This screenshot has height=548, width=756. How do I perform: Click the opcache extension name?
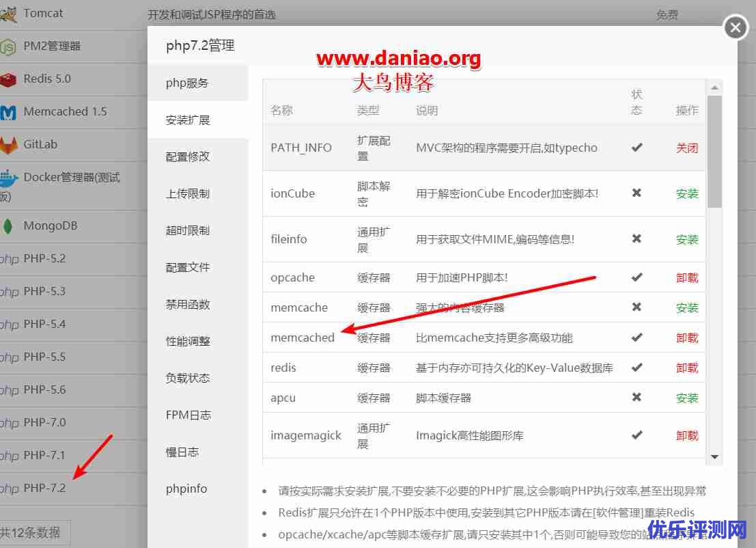click(x=293, y=278)
